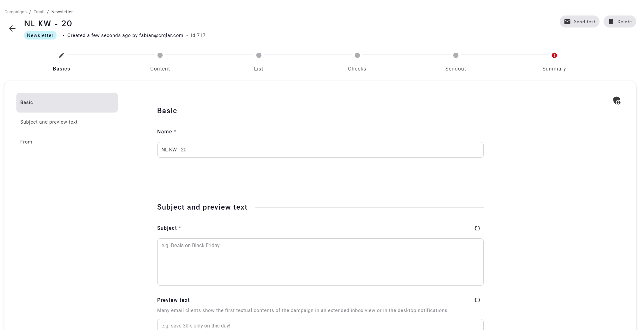Click the envelope icon in Send test
The height and width of the screenshot is (330, 644).
tap(567, 22)
